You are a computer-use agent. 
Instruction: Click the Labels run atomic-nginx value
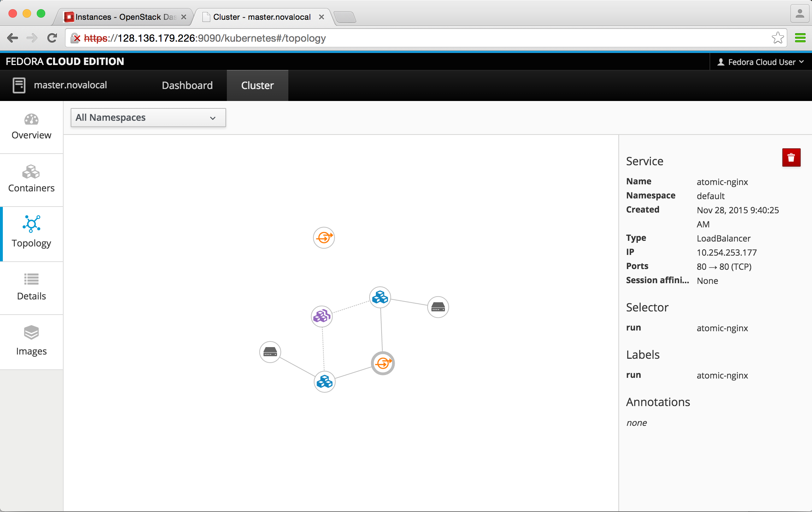click(722, 375)
